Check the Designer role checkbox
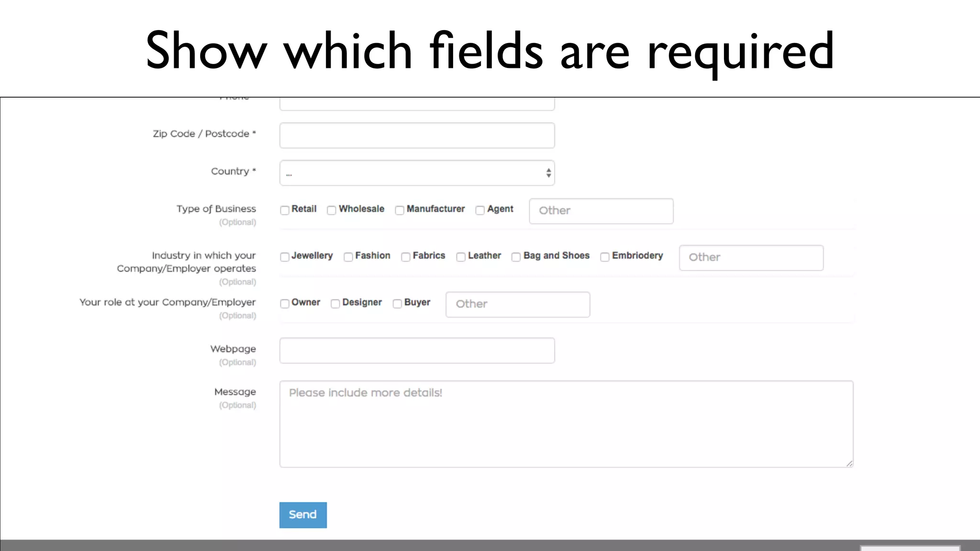Screen dimensions: 980x551 (x=335, y=304)
